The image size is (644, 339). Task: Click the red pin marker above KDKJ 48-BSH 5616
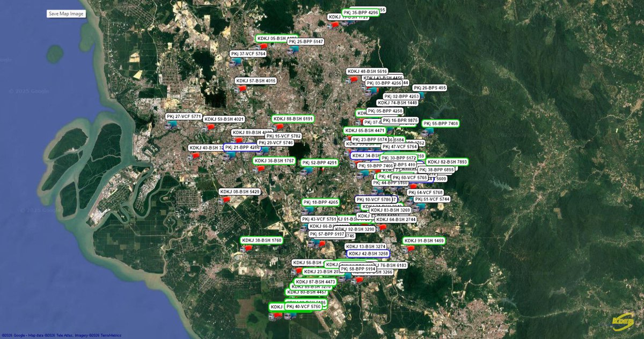coord(353,79)
